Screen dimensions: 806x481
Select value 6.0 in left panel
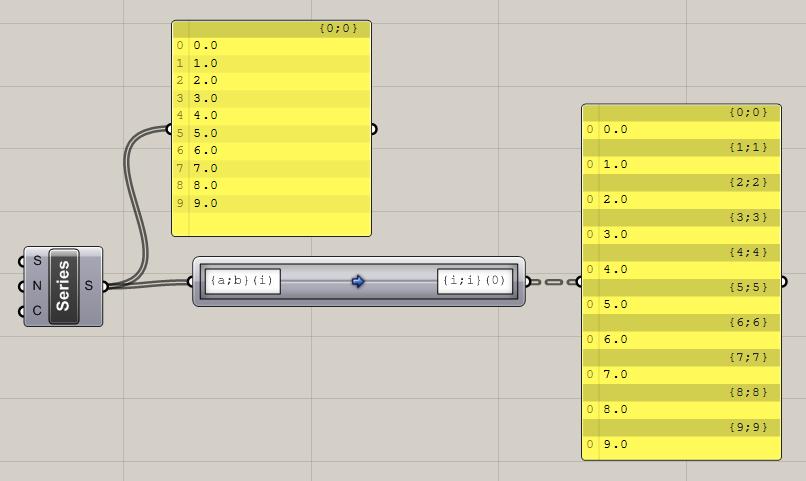[x=206, y=151]
